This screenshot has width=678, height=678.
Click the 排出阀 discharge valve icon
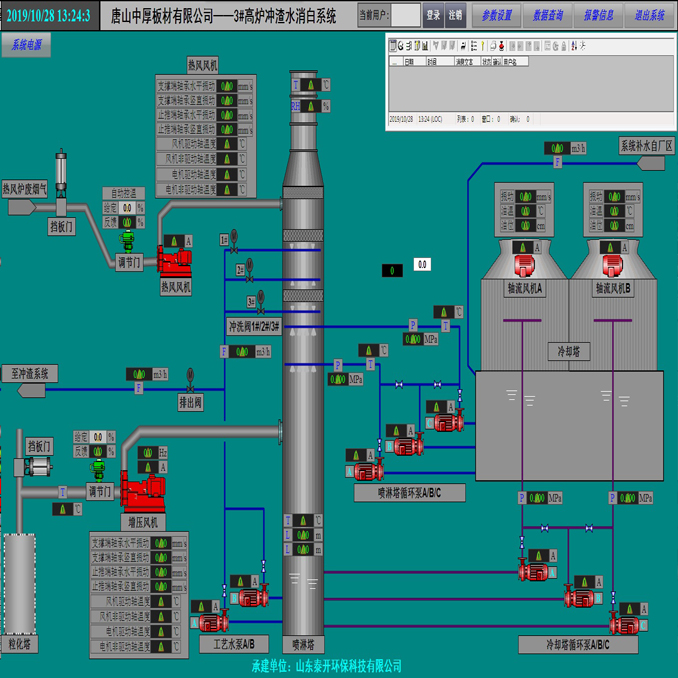pyautogui.click(x=190, y=380)
